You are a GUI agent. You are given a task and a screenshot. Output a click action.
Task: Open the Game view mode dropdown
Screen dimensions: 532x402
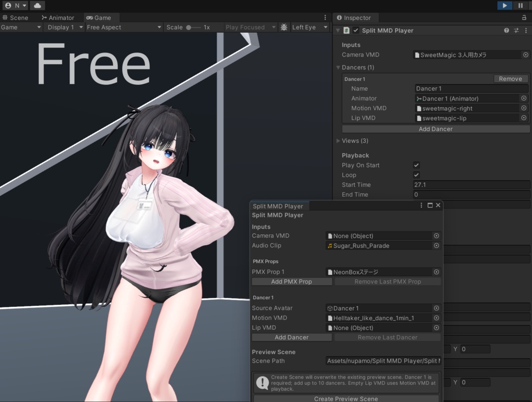(x=21, y=27)
